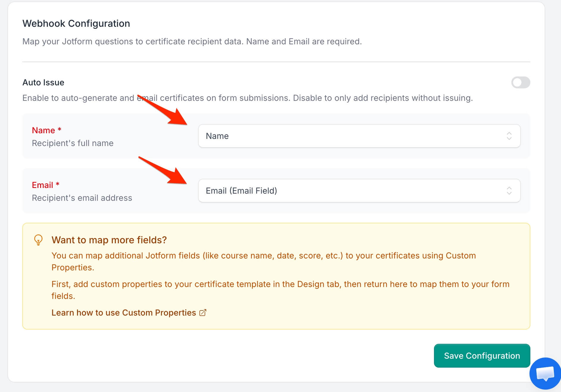Click the Want to map more fields? heading
Image resolution: width=561 pixels, height=392 pixels.
tap(109, 240)
